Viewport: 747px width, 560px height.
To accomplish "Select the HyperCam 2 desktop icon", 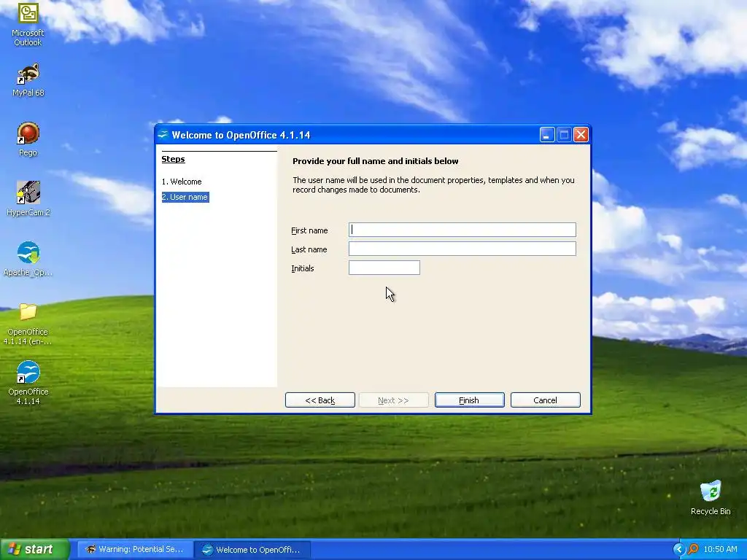I will (28, 199).
